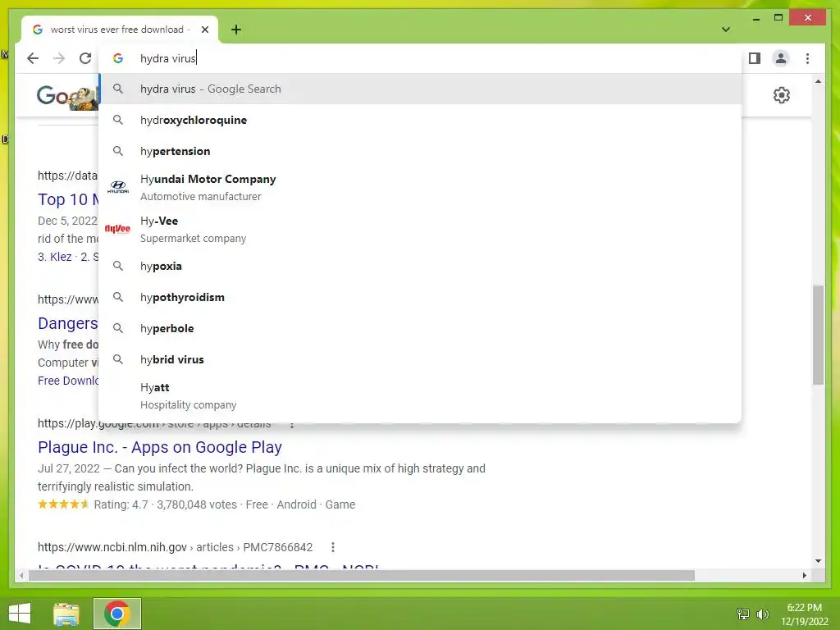Screen dimensions: 840x630
Task: Open the tab search chevron dropdown
Action: tap(726, 30)
